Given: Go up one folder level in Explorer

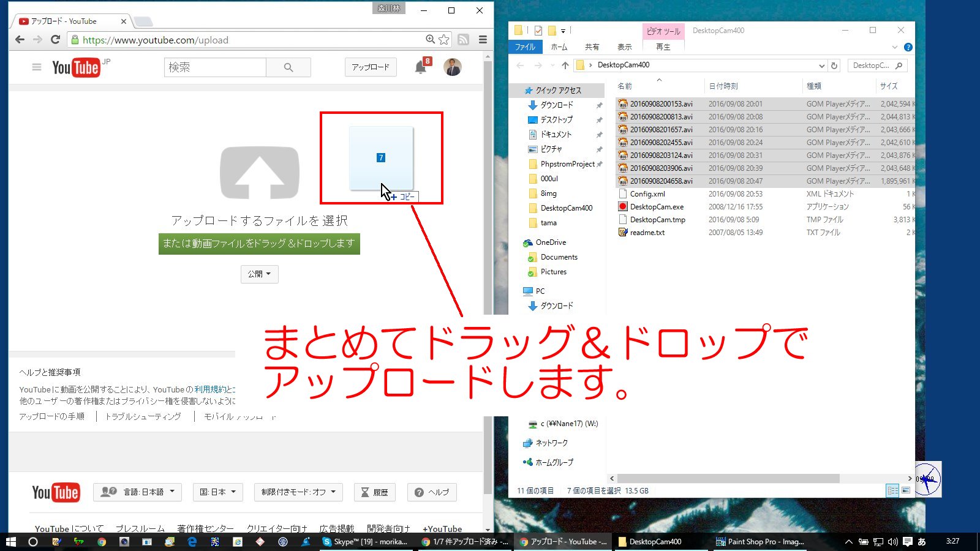Looking at the screenshot, I should click(x=565, y=66).
